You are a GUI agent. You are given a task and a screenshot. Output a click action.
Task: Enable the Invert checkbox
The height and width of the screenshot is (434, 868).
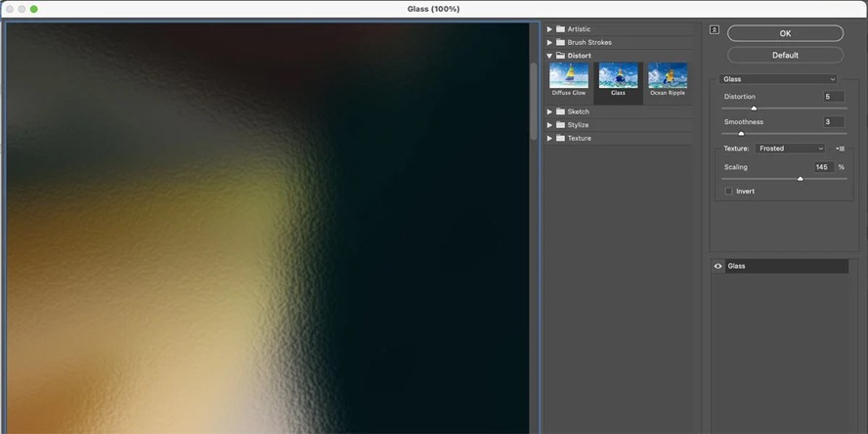click(x=729, y=192)
